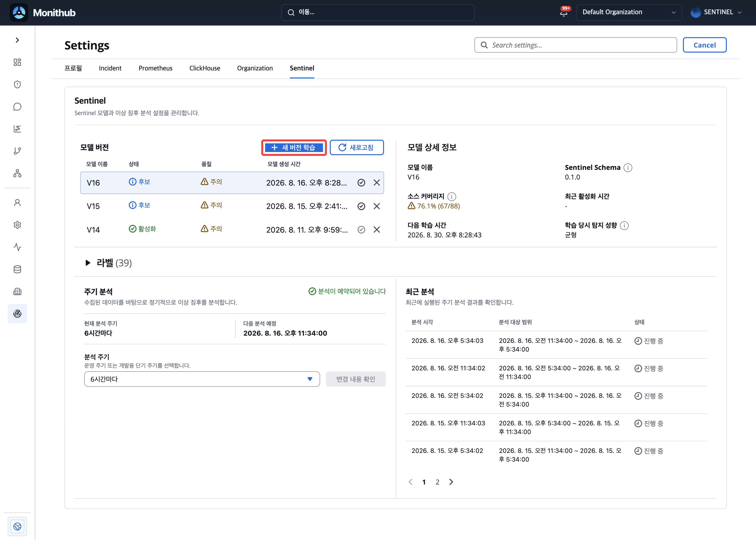Click the 활성화 status of V14
Image resolution: width=756 pixels, height=540 pixels.
pos(142,229)
